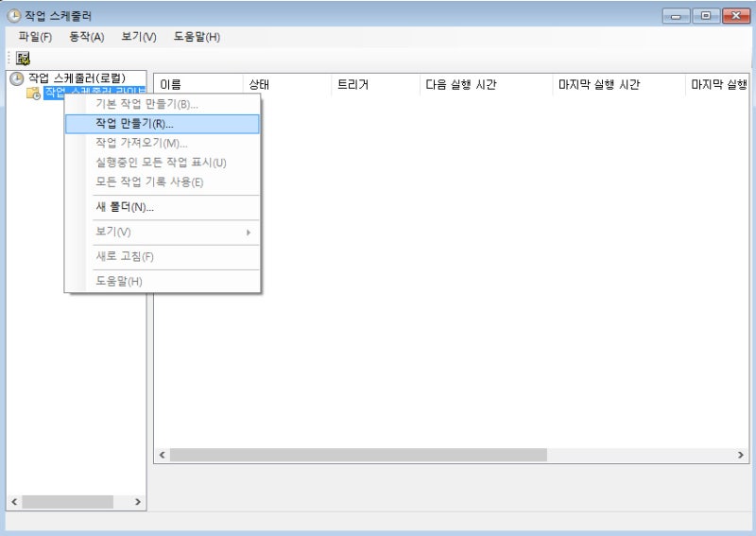Select 실행중인 모든 작업 표시(U)
Viewport: 756px width, 536px height.
(163, 163)
